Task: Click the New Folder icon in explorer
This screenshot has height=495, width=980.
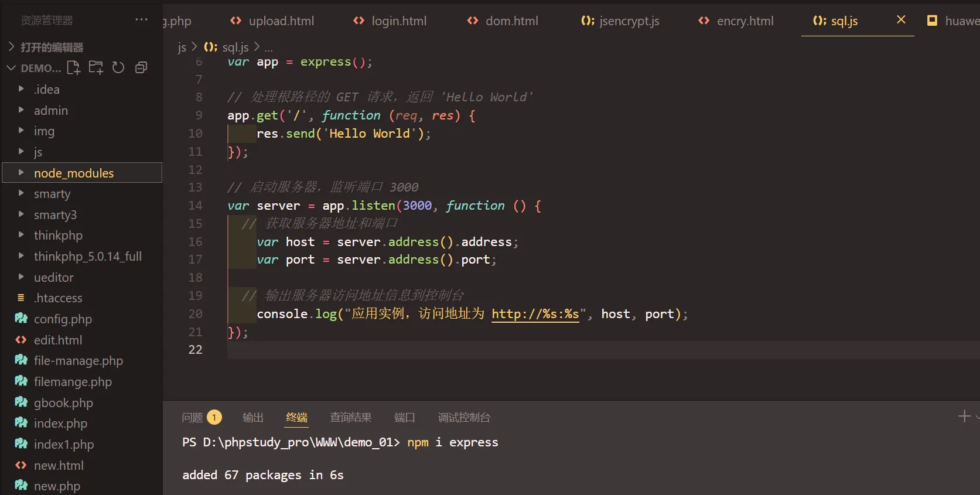Action: (x=95, y=68)
